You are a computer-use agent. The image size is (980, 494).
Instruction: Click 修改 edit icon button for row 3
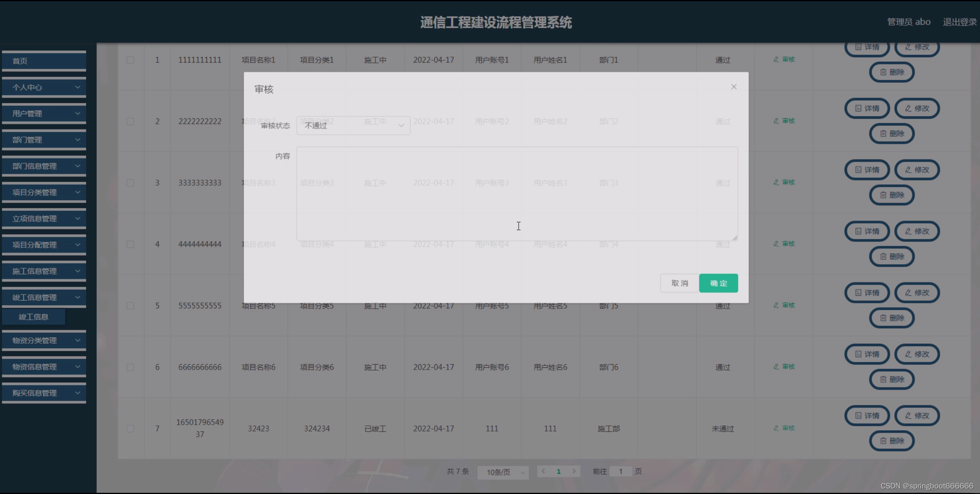pyautogui.click(x=917, y=170)
